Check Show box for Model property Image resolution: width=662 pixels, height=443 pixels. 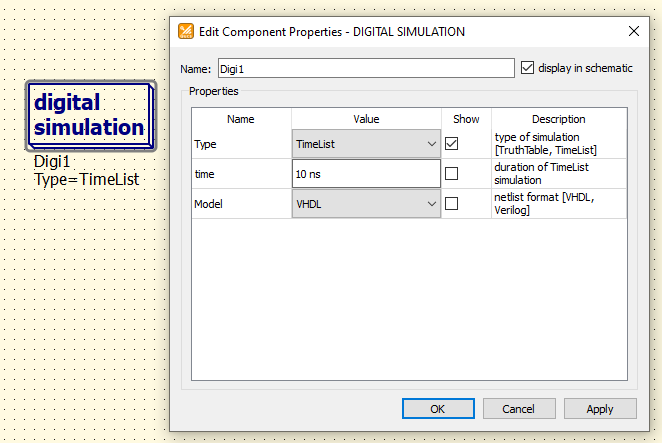451,204
